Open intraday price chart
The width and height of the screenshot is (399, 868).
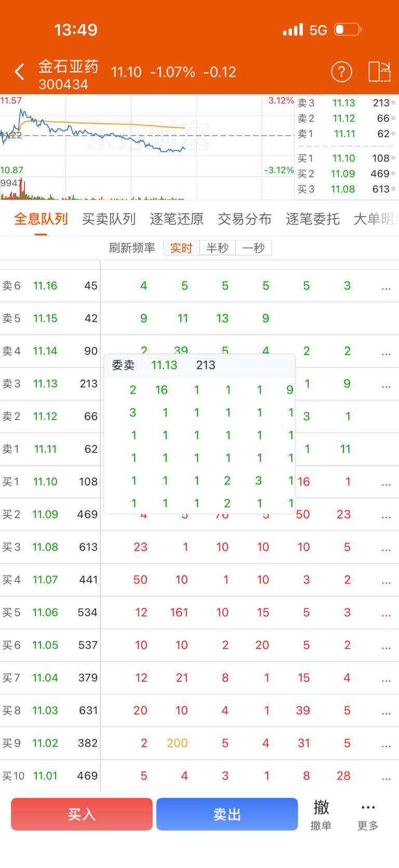coord(147,135)
